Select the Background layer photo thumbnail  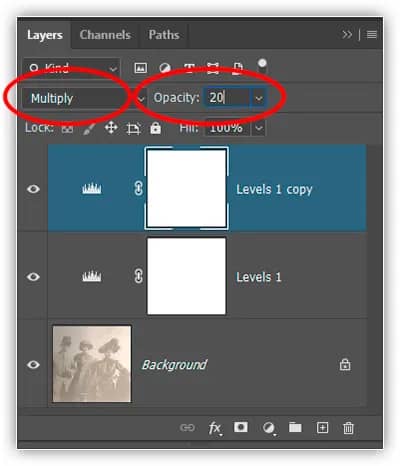tap(92, 364)
